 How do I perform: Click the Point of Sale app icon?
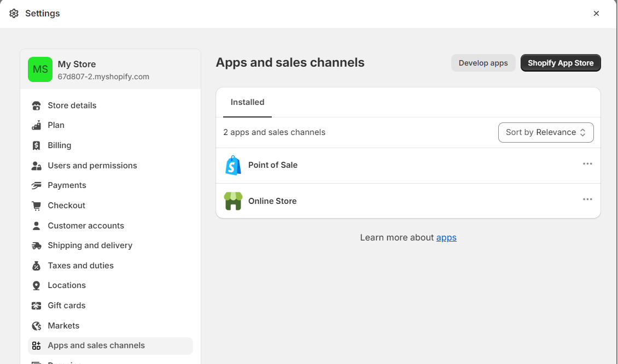click(233, 166)
